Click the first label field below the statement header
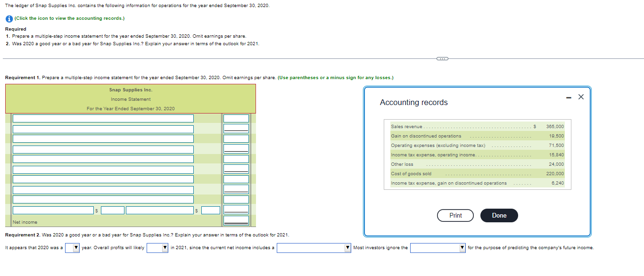The width and height of the screenshot is (644, 276). [x=103, y=119]
